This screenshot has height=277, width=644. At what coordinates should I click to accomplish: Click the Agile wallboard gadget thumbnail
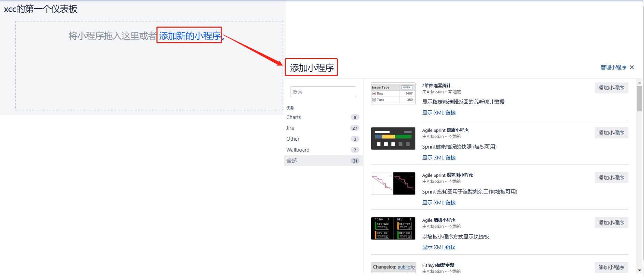[x=393, y=228]
